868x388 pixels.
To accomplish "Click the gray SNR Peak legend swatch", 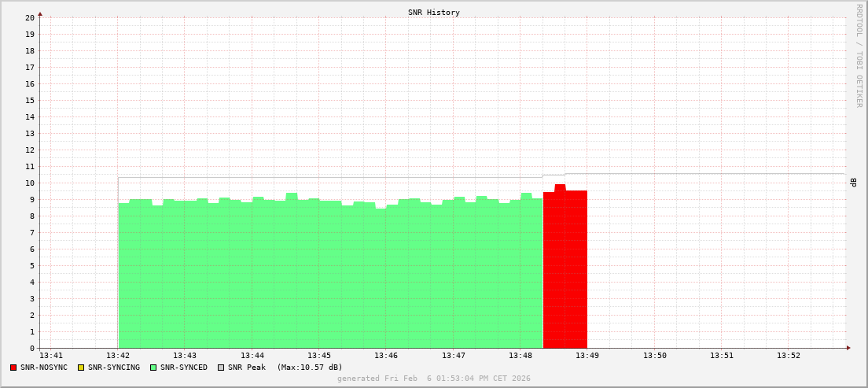I will 221,368.
